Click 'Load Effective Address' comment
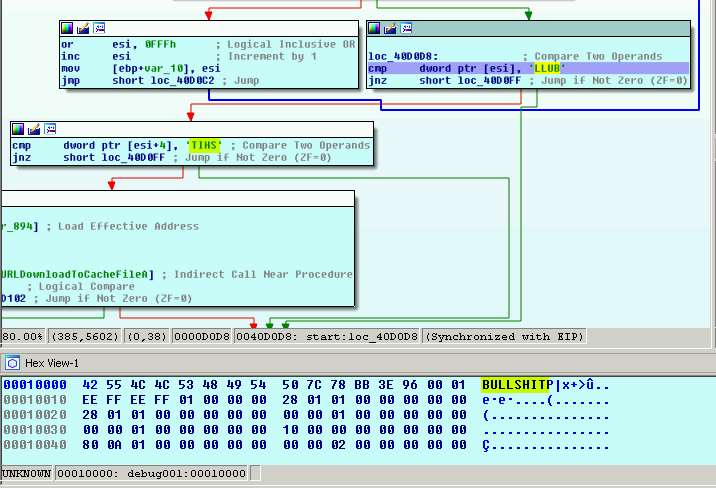The image size is (716, 488). [x=128, y=226]
